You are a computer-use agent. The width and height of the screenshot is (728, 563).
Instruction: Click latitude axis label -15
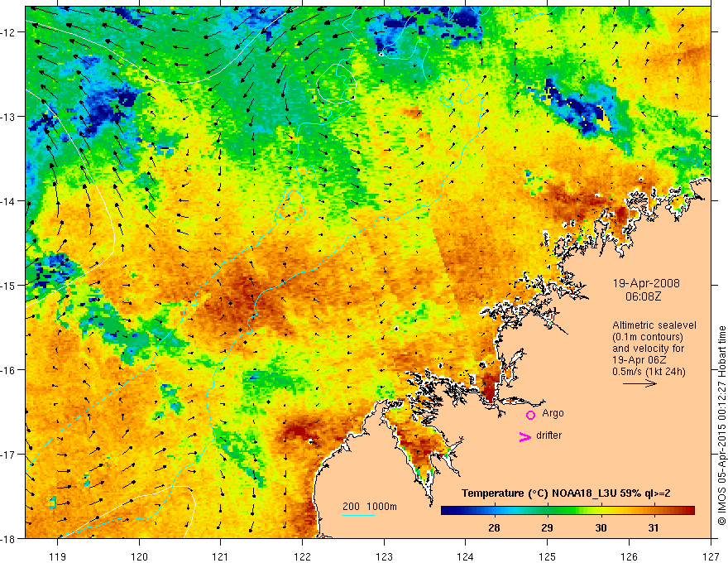click(8, 285)
